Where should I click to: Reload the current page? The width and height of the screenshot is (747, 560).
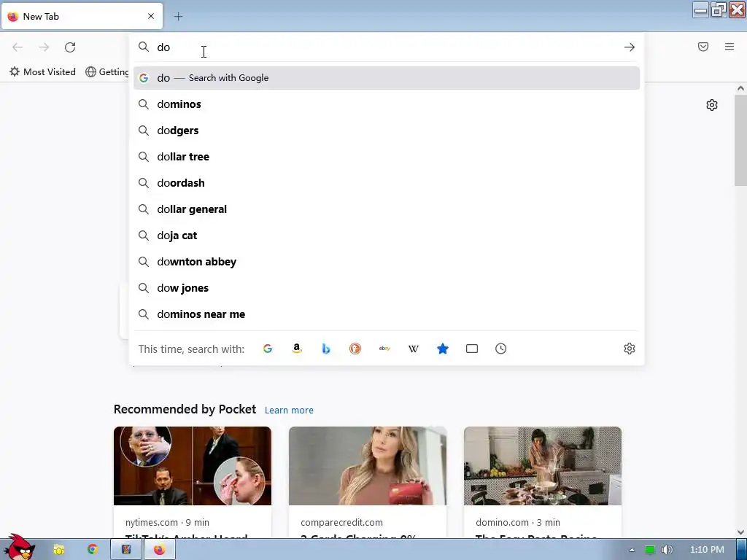pos(70,47)
